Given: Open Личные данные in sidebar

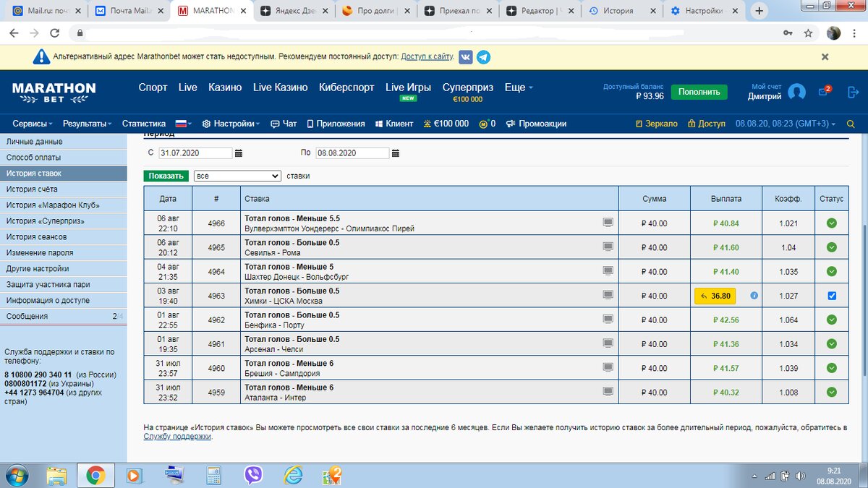Looking at the screenshot, I should 64,142.
